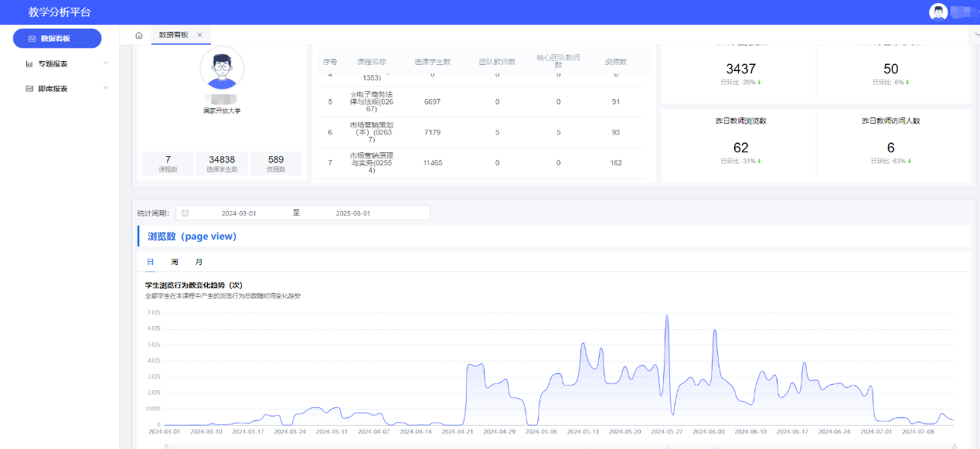Click the 选课学生数 column header

point(432,62)
